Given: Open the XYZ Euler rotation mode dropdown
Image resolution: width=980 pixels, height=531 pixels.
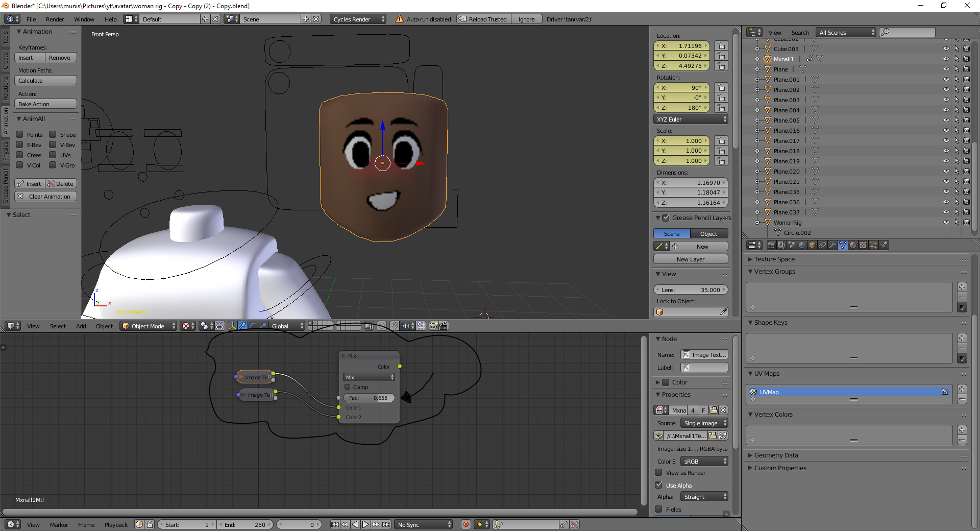Looking at the screenshot, I should click(x=691, y=119).
